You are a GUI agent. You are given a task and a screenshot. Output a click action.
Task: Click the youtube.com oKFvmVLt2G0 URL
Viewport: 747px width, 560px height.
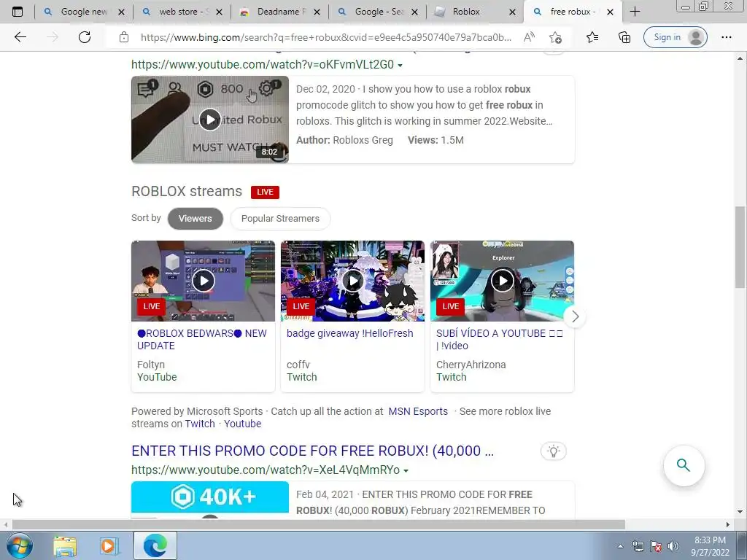pos(263,65)
